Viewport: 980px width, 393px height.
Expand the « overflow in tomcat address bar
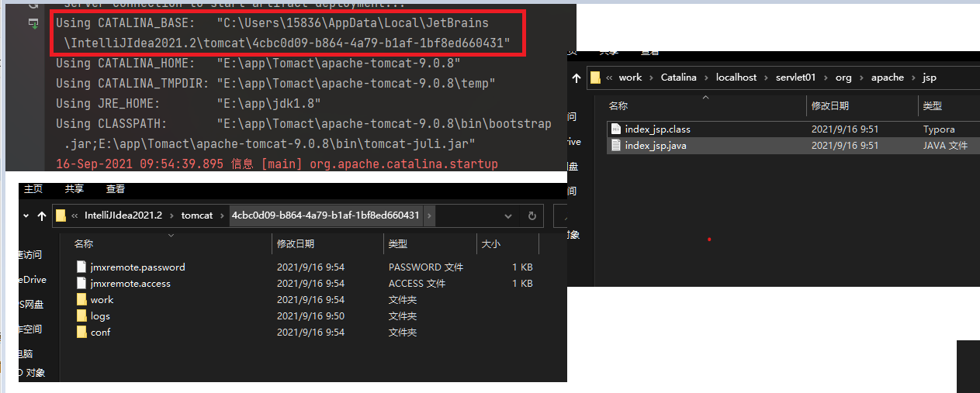74,215
